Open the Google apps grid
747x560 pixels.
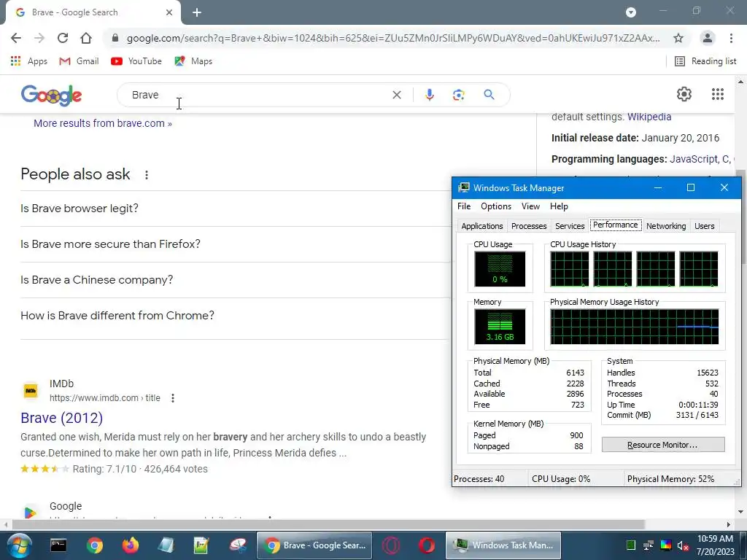(x=718, y=94)
